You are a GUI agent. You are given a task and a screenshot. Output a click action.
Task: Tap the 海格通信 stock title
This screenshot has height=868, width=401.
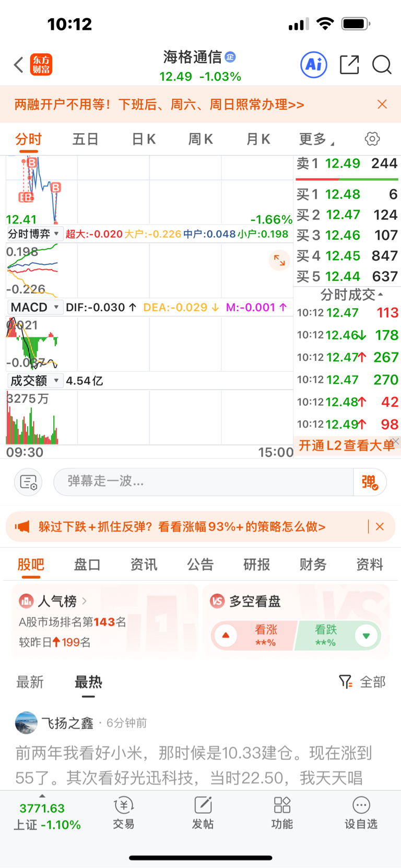[x=193, y=56]
